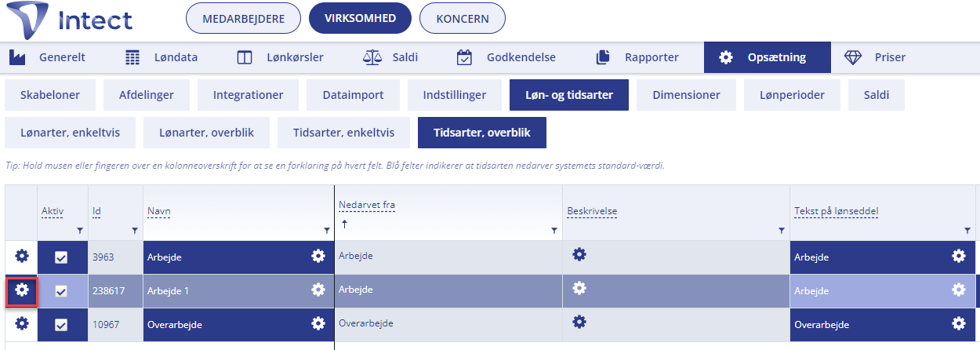Click gear in Tekst på lønseddel Overarbejde cell
980x350 pixels.
click(x=958, y=323)
